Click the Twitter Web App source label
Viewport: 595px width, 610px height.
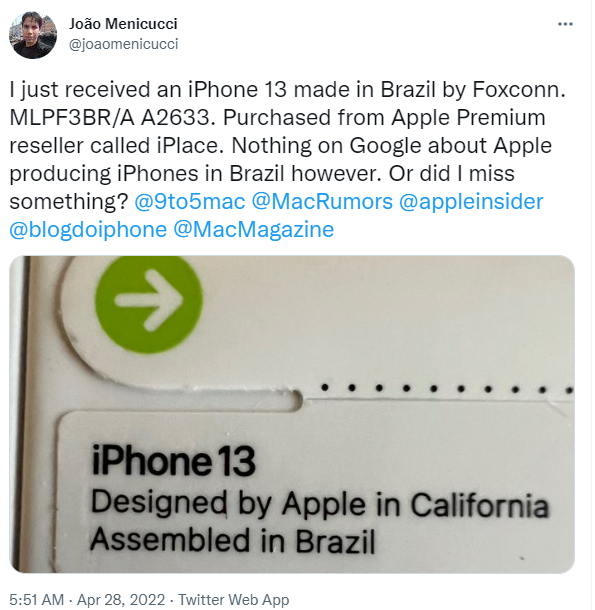click(233, 599)
